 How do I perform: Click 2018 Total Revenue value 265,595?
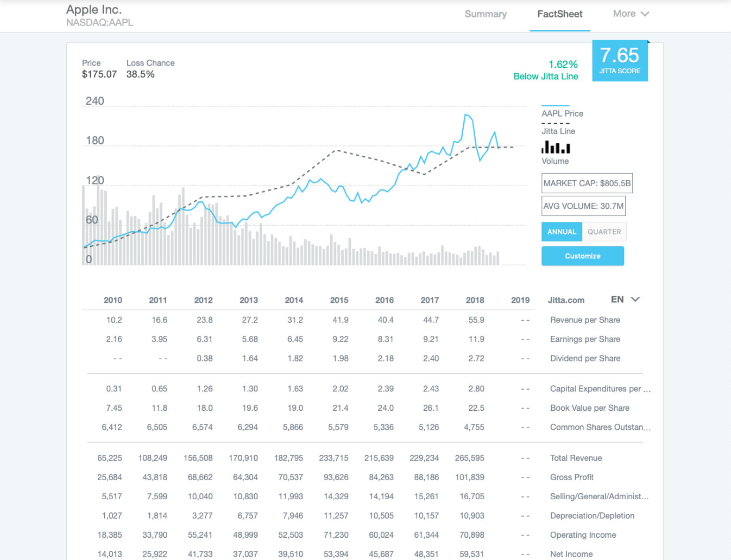[x=470, y=458]
